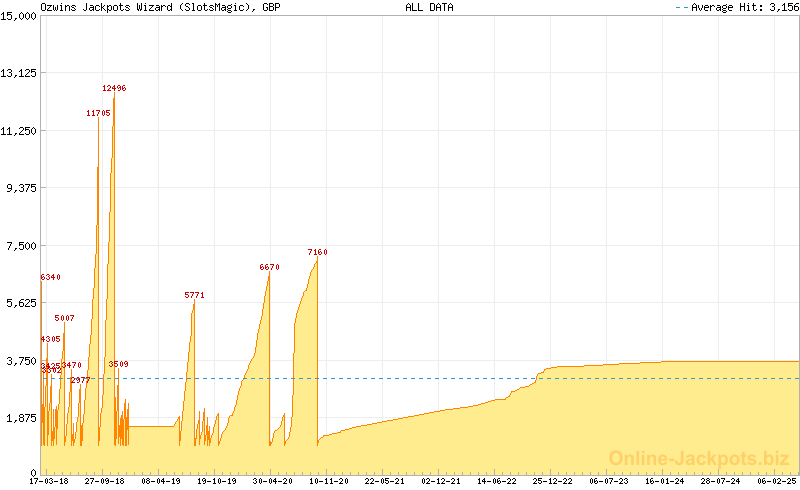This screenshot has width=800, height=490.
Task: Click the 1,875 y-axis label
Action: pyautogui.click(x=22, y=418)
